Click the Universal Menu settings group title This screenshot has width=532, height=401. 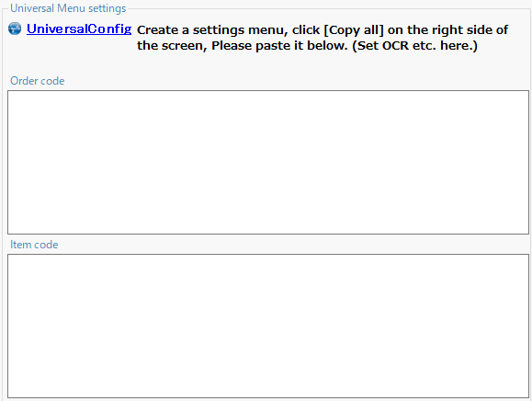pos(68,8)
